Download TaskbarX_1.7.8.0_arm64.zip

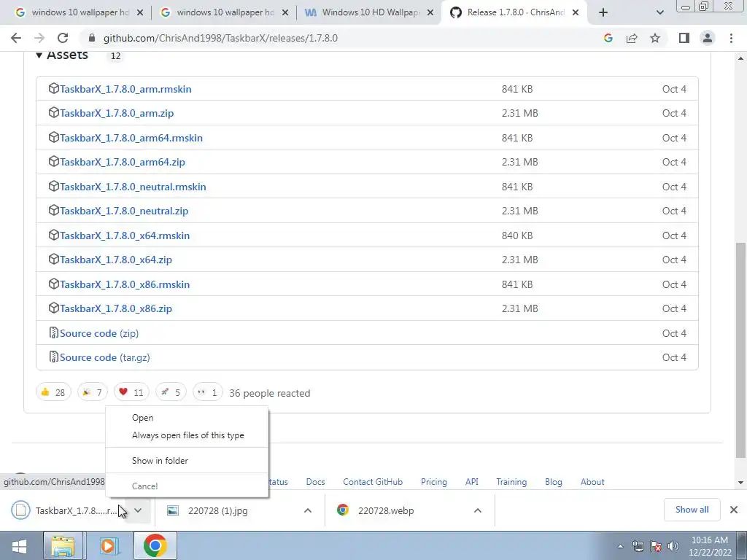123,163
